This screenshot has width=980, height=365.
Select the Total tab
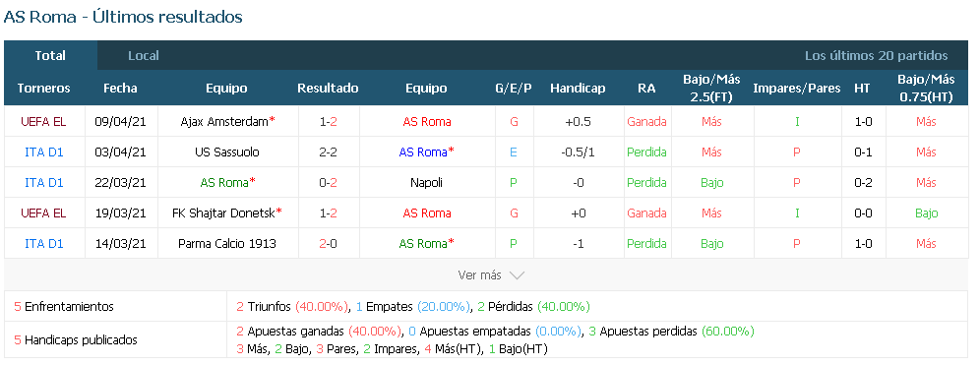click(50, 56)
